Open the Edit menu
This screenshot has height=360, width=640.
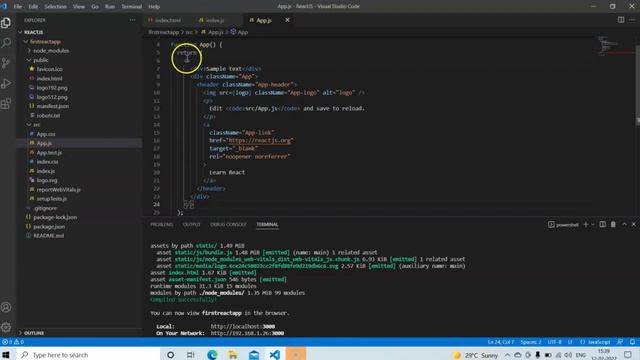click(33, 7)
